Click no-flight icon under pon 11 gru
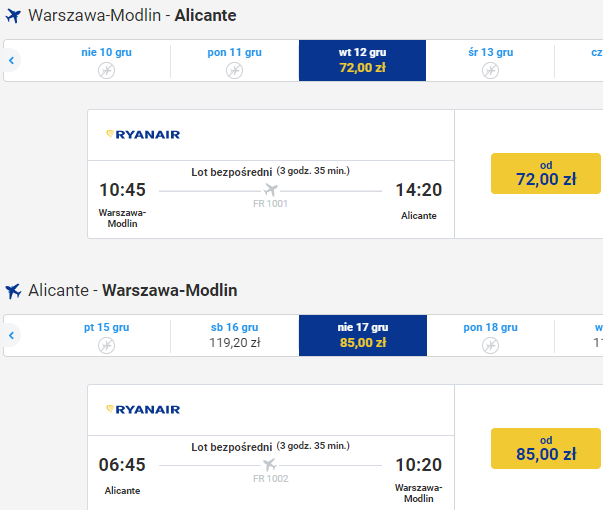 click(x=234, y=71)
